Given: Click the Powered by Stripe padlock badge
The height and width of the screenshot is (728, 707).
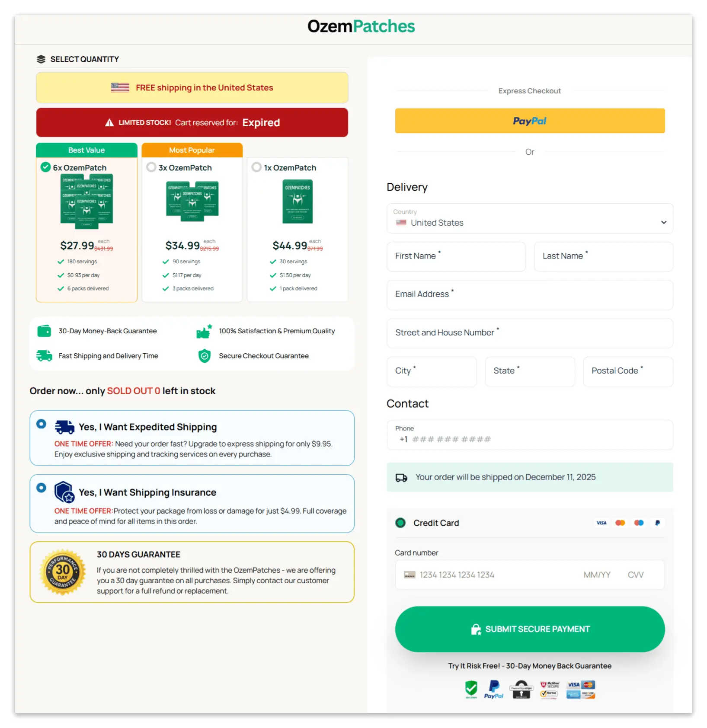Looking at the screenshot, I should (521, 690).
